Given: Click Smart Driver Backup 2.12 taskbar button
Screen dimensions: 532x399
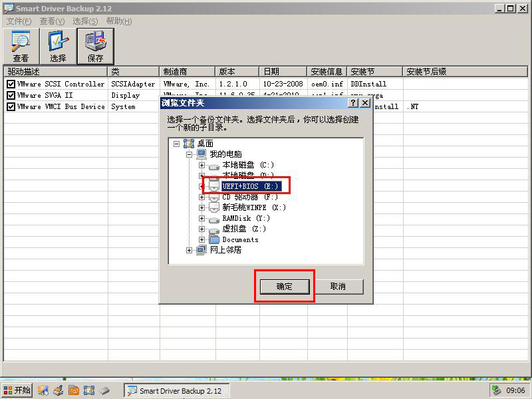Looking at the screenshot, I should 176,390.
